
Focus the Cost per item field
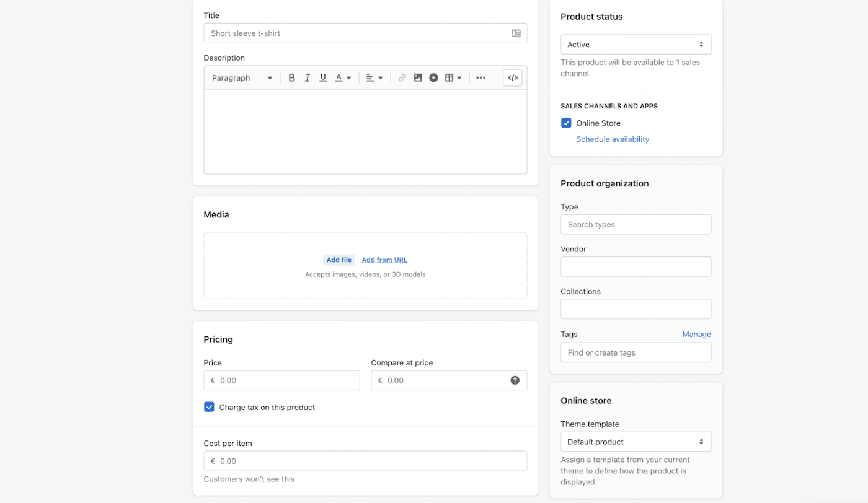(x=365, y=461)
